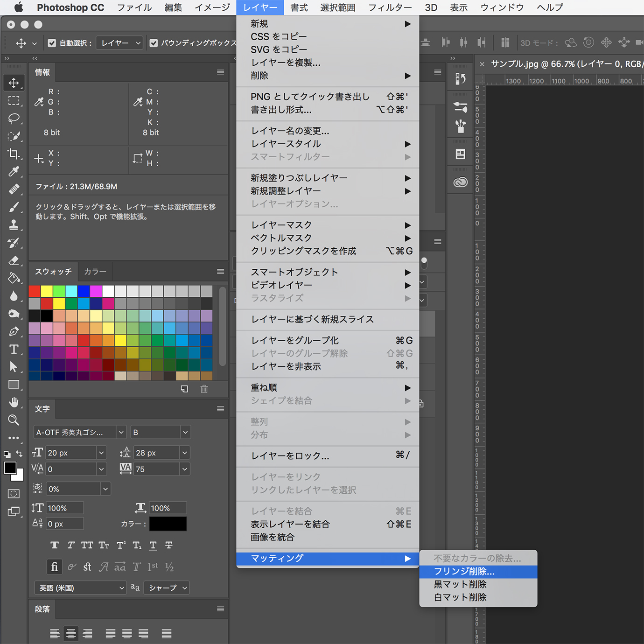Select the History Brush tool
This screenshot has height=644, width=644.
[x=14, y=243]
